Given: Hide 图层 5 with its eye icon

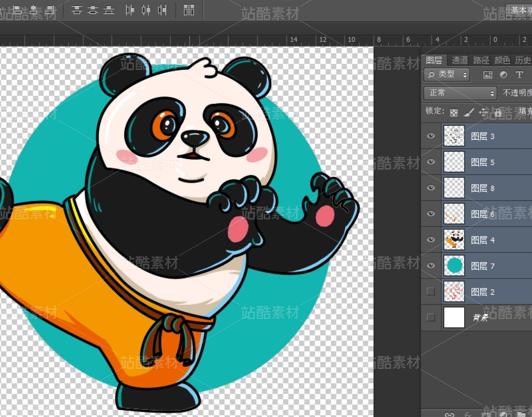Looking at the screenshot, I should tap(431, 162).
